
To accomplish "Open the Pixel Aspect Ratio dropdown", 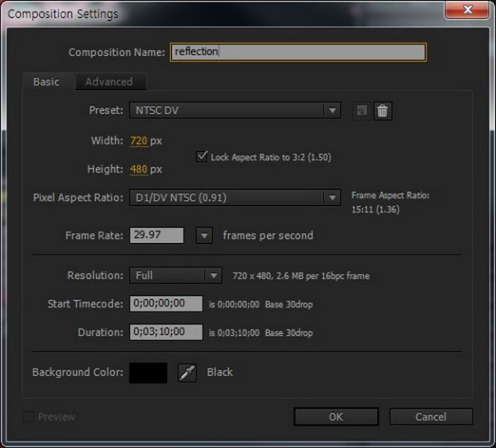I will [x=235, y=198].
